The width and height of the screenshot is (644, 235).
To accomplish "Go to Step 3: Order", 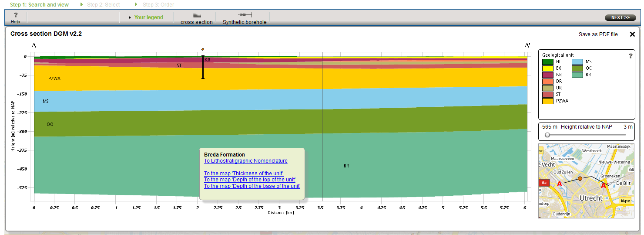I will click(x=158, y=5).
